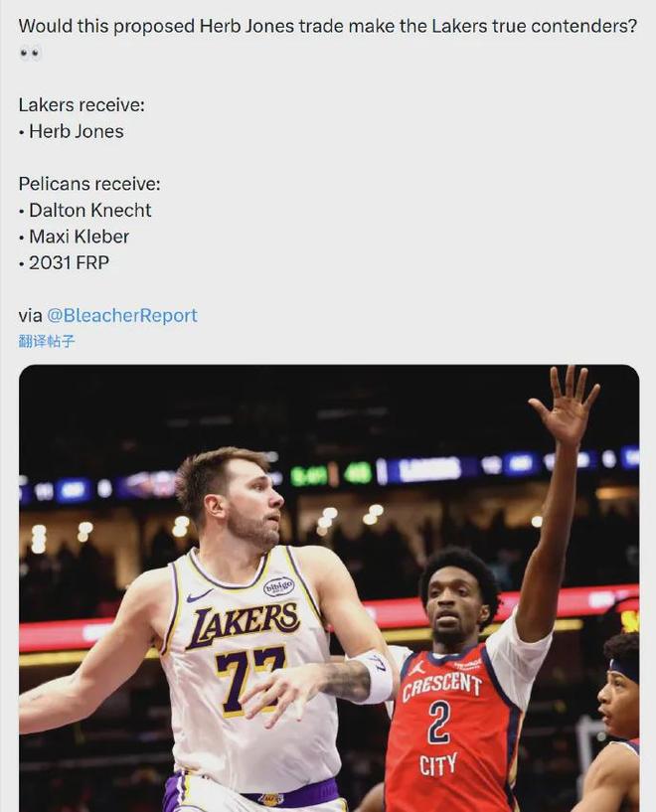Image resolution: width=656 pixels, height=812 pixels.
Task: Click the bibigo sponsor patch on the jersey
Action: (x=278, y=586)
